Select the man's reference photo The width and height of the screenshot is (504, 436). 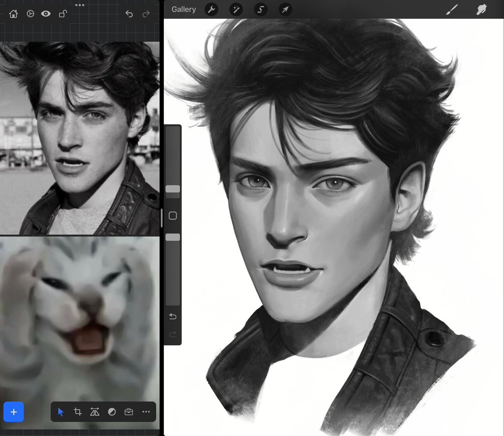80,138
